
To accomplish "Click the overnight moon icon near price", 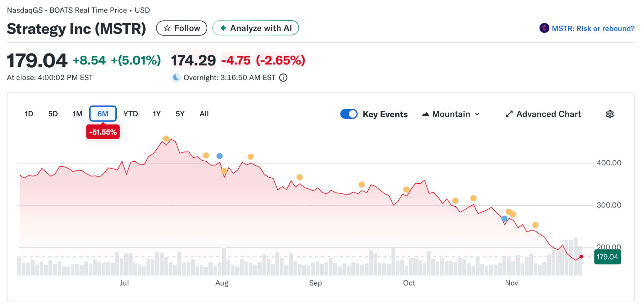I will (176, 77).
